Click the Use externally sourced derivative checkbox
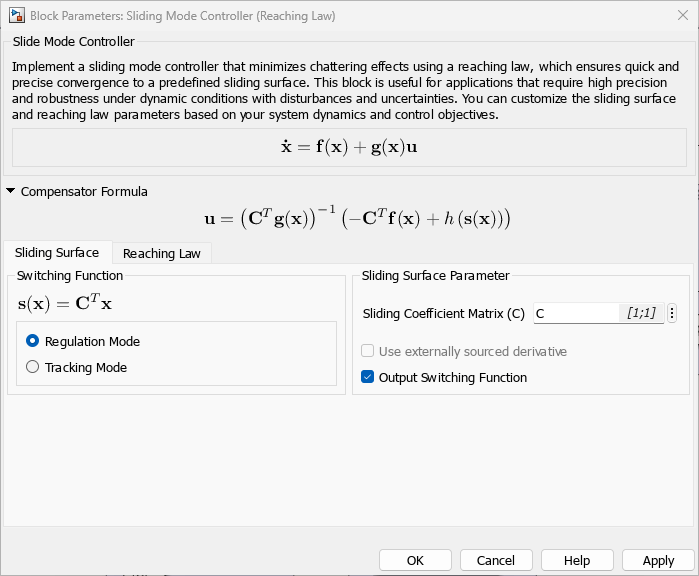 368,351
